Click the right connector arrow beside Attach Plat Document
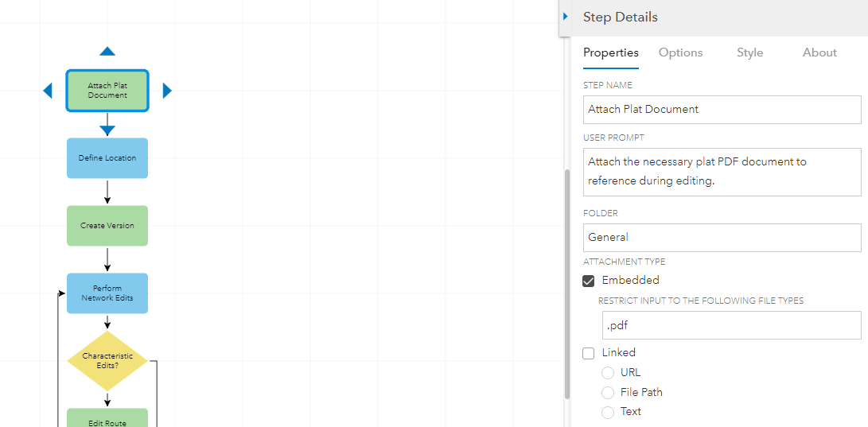This screenshot has width=868, height=427. click(167, 91)
